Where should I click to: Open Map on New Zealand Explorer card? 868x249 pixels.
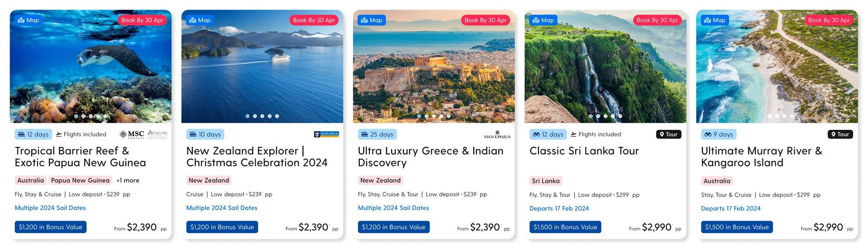(200, 20)
